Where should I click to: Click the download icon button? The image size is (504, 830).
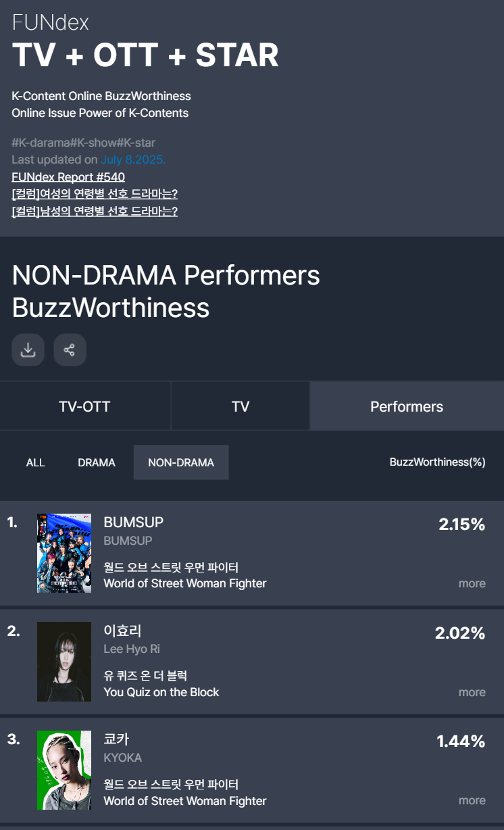point(28,350)
